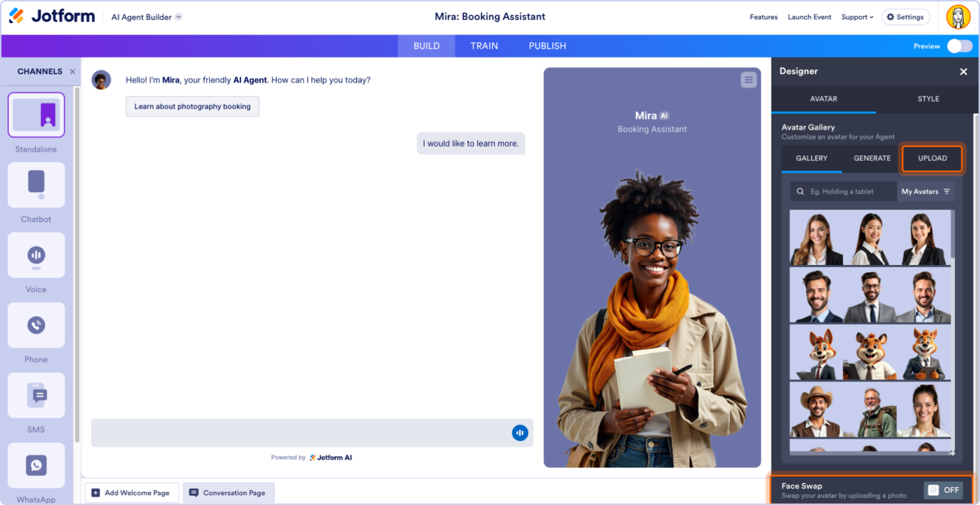Click the Jotform logo
The width and height of the screenshot is (980, 505).
pyautogui.click(x=51, y=15)
